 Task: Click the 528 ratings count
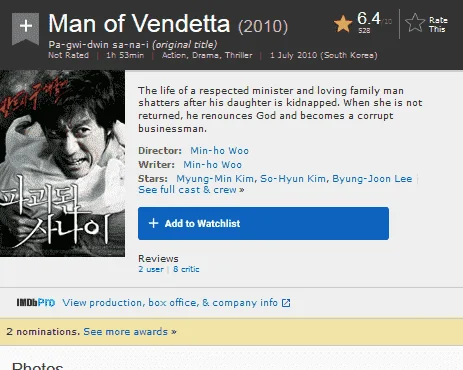(364, 31)
